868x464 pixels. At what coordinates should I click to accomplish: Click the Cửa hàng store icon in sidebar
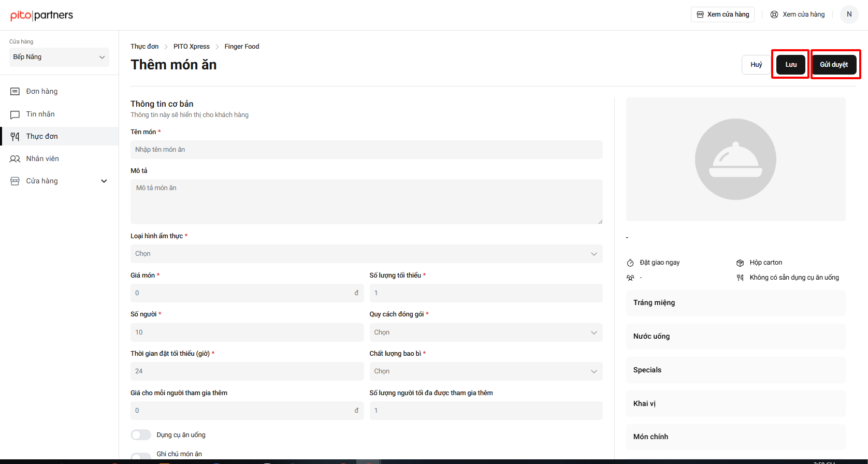pyautogui.click(x=15, y=181)
